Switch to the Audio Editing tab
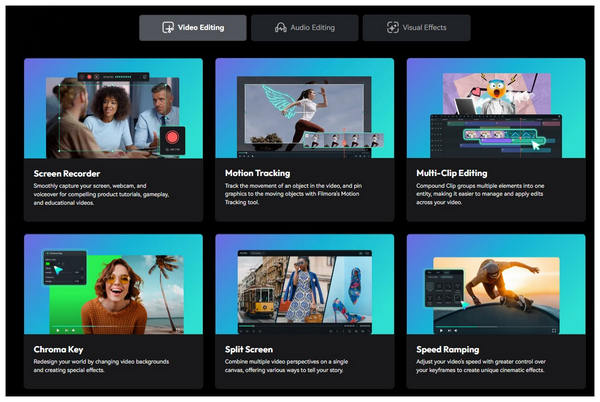 tap(303, 28)
